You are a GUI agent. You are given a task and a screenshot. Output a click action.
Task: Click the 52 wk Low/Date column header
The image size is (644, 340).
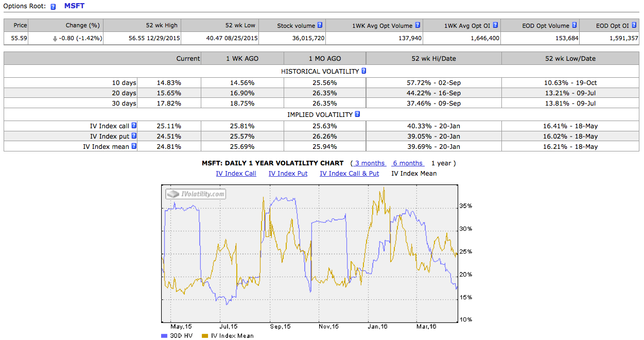(570, 58)
